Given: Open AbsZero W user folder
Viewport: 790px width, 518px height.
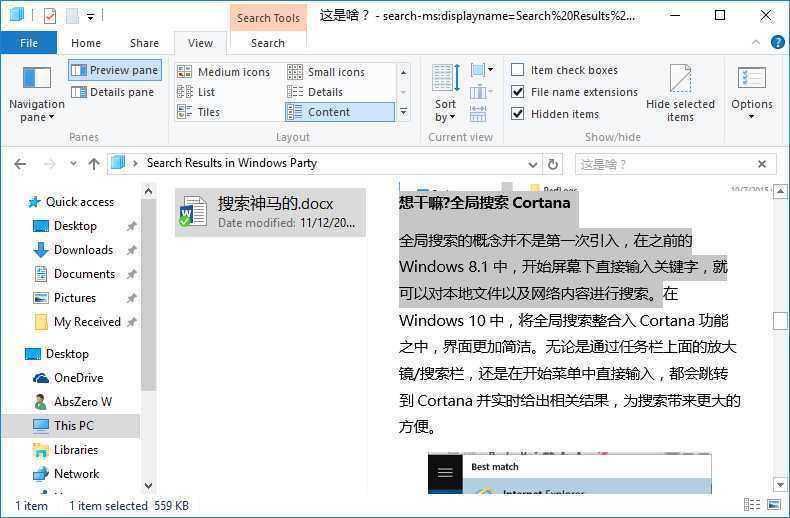Looking at the screenshot, I should click(82, 402).
